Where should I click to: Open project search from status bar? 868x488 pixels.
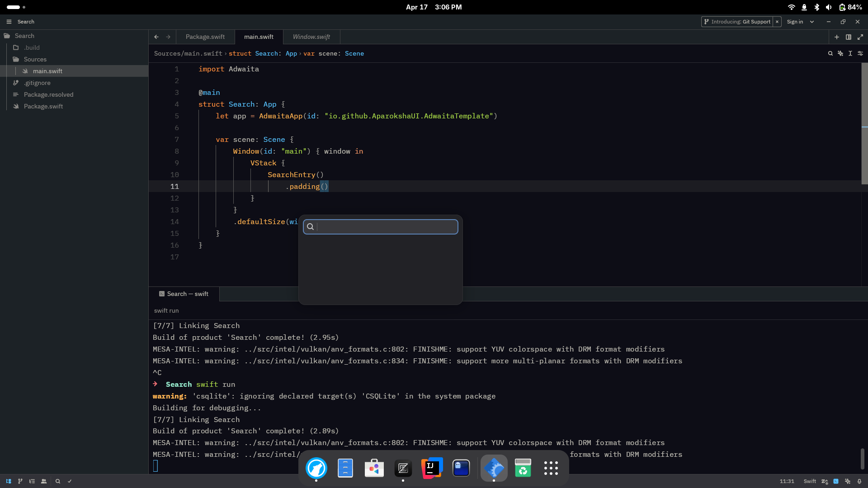58,481
